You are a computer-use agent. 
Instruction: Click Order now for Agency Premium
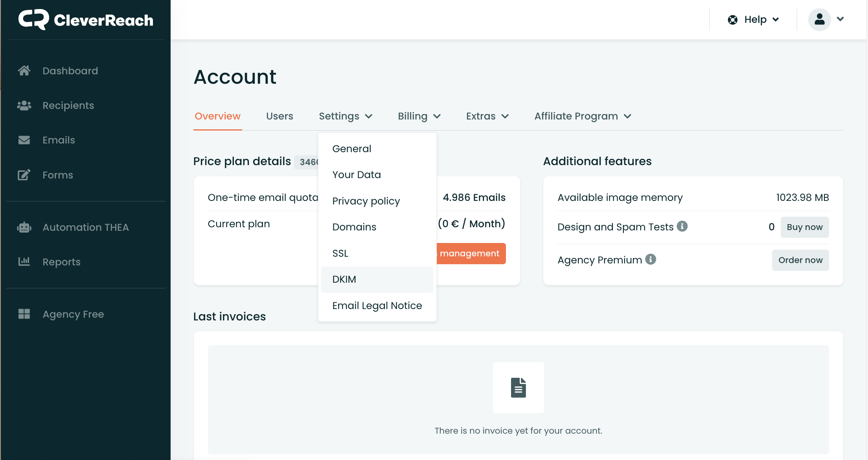[x=800, y=260]
